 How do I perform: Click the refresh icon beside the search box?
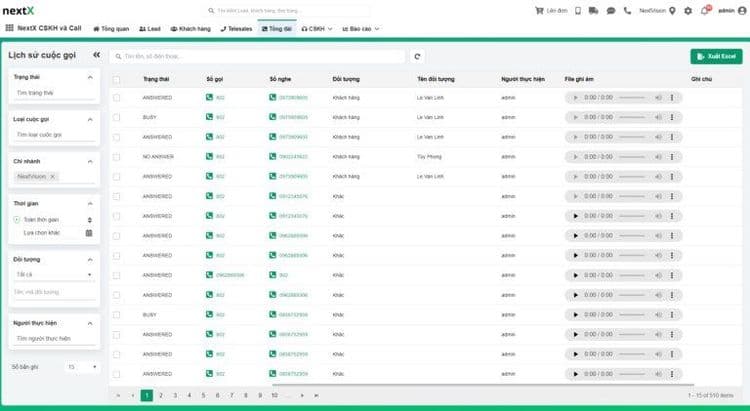pyautogui.click(x=417, y=57)
